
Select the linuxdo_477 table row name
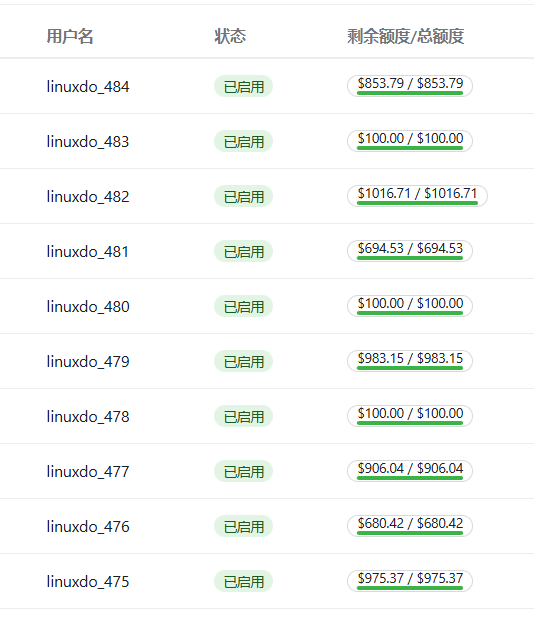pos(88,472)
